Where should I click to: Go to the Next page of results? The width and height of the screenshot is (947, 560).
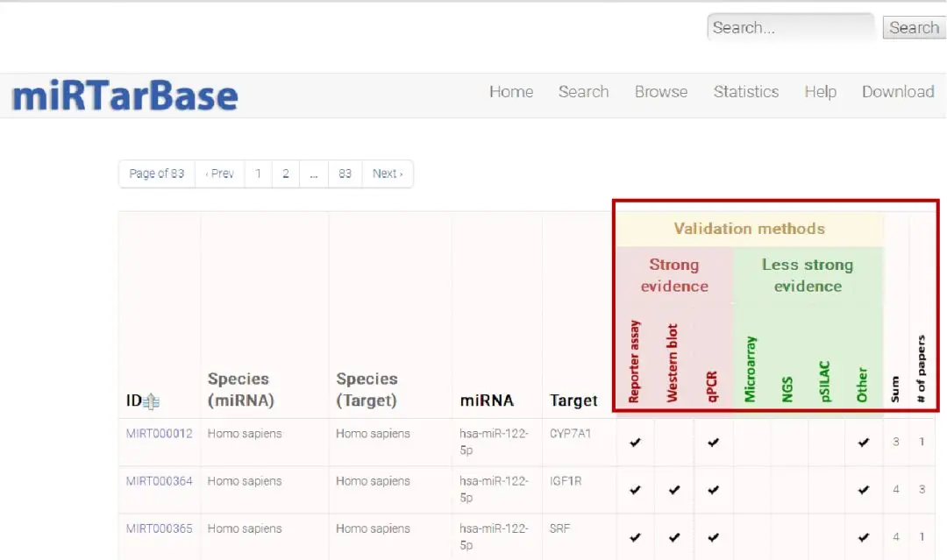pos(387,174)
